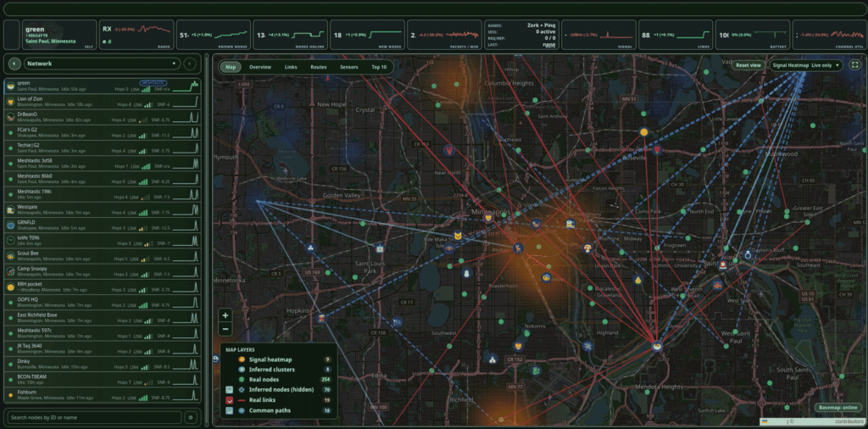
Task: Select the Techie|G2 node row
Action: [x=103, y=148]
